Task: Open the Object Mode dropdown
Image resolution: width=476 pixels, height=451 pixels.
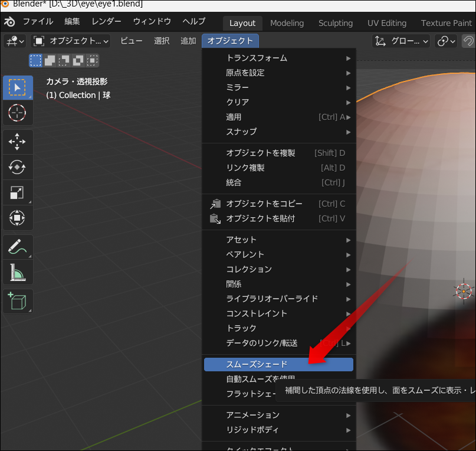Action: click(70, 41)
